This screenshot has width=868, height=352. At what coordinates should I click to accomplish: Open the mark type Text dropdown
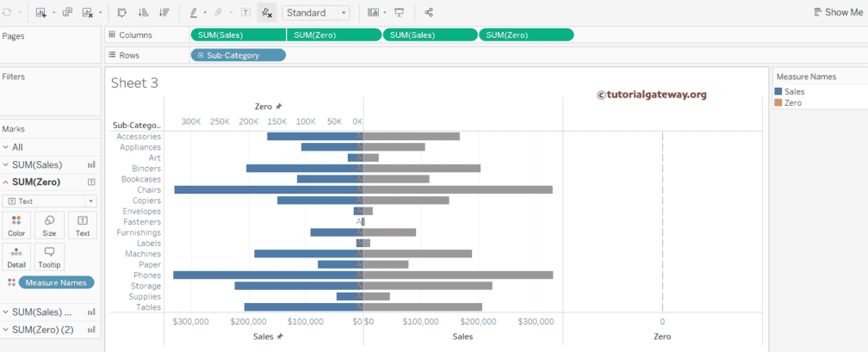click(x=50, y=201)
